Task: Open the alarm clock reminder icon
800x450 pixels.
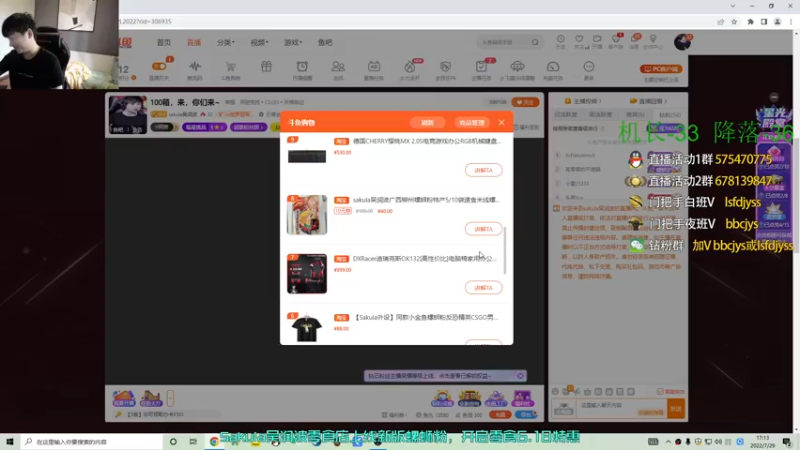Action: pyautogui.click(x=302, y=66)
